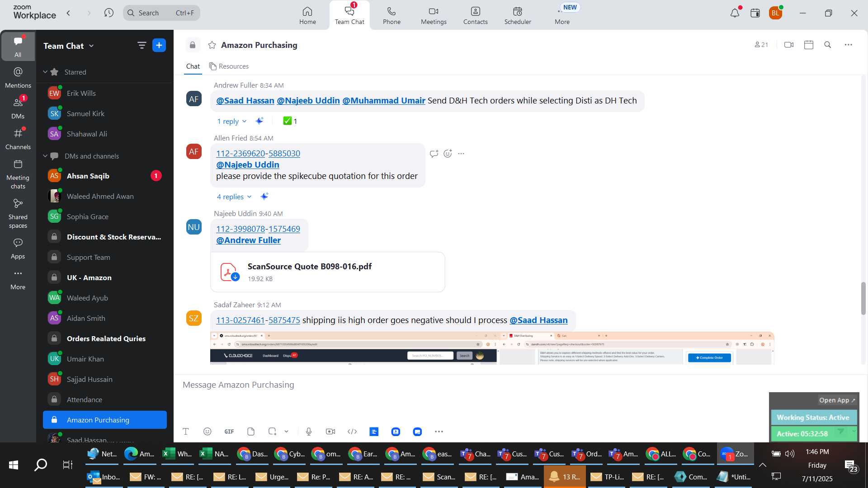Click the @Najeeb Uddin mention in Allen Fried's message

(248, 164)
